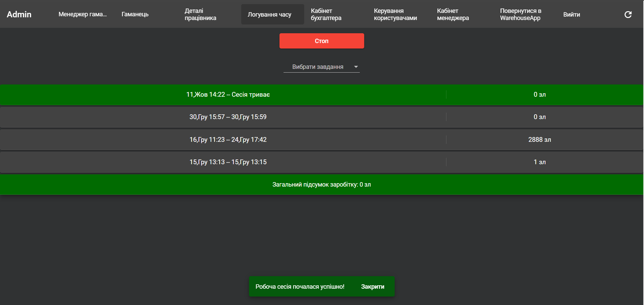Open Кабінет менеджера
Viewport: 644px width, 305px height.
[x=453, y=14]
